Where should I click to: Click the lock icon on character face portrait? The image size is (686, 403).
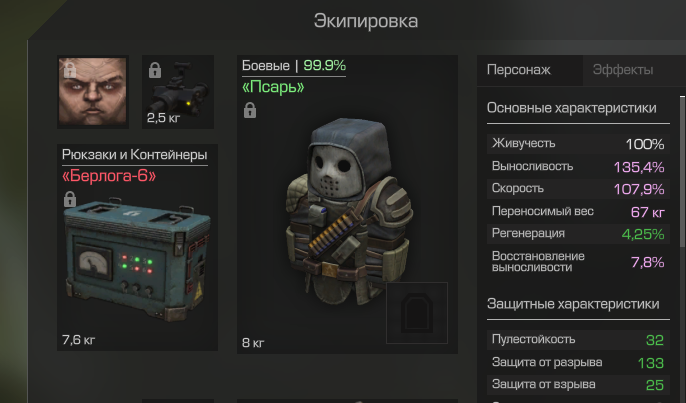[70, 70]
